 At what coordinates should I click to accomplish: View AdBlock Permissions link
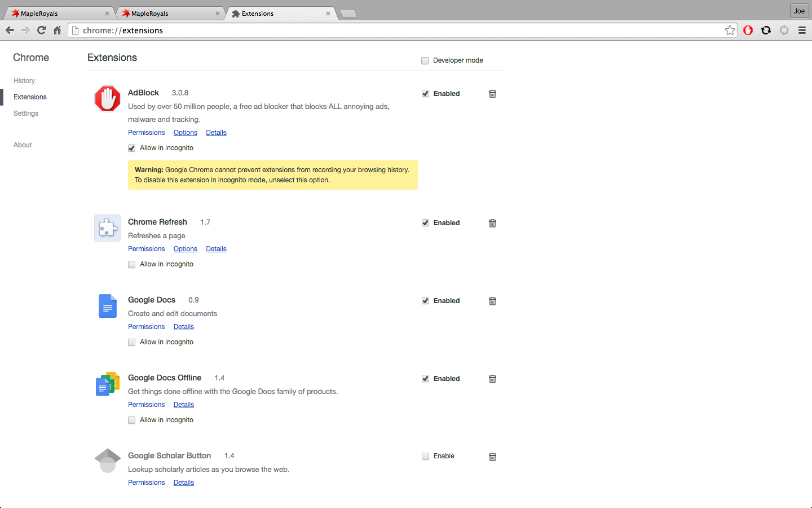coord(146,133)
